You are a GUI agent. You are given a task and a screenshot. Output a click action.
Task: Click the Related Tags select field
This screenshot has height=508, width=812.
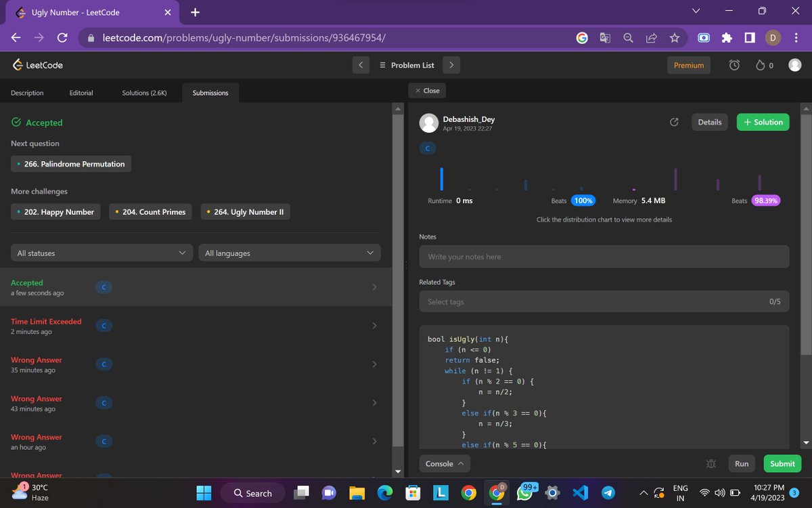coord(604,301)
